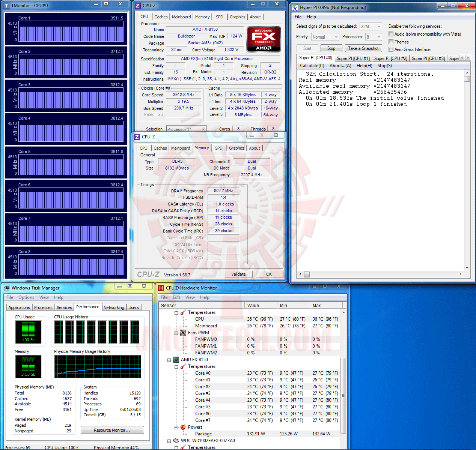Collapse the AMD FX-8150 tree node
The width and height of the screenshot is (476, 450).
coord(169,360)
